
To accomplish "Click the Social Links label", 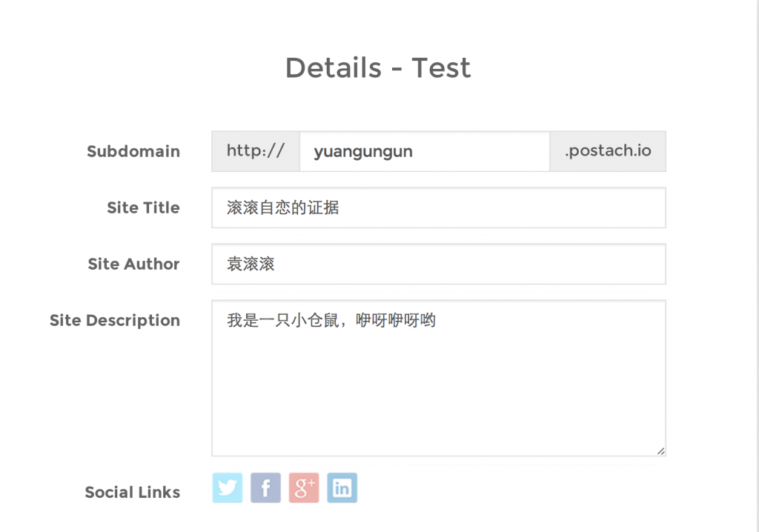I will [x=133, y=492].
